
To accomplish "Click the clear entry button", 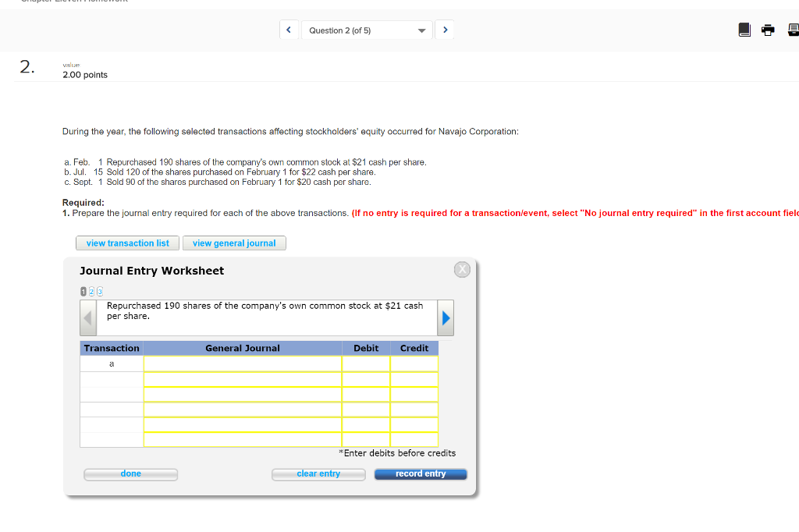I will coord(318,474).
